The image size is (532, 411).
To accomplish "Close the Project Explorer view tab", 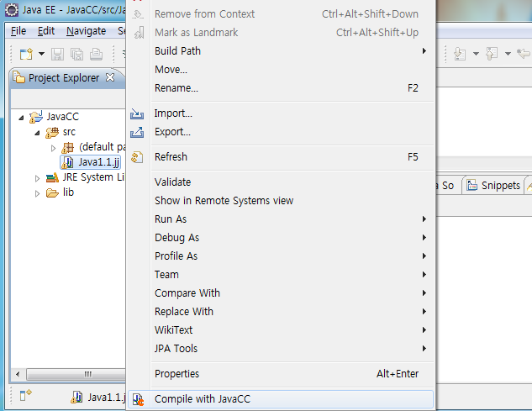I will (x=110, y=77).
